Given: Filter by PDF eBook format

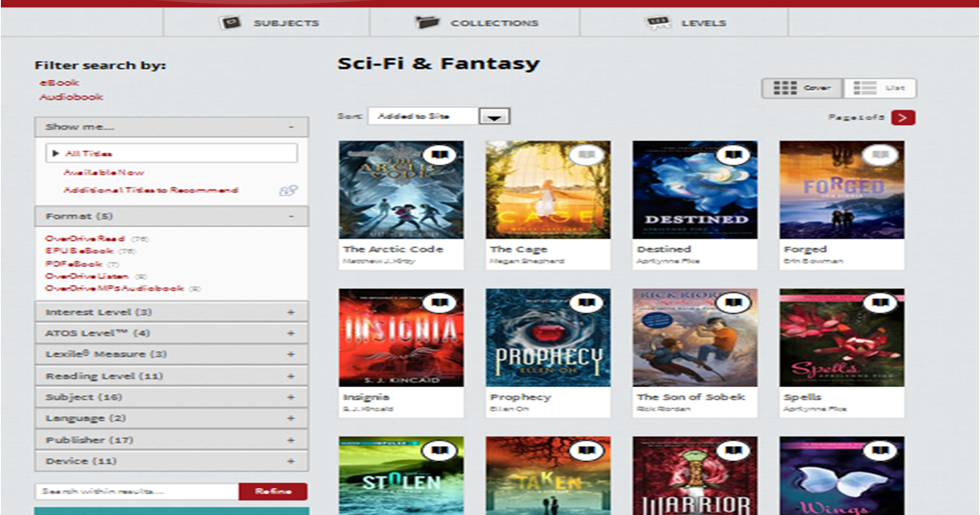Looking at the screenshot, I should [73, 264].
